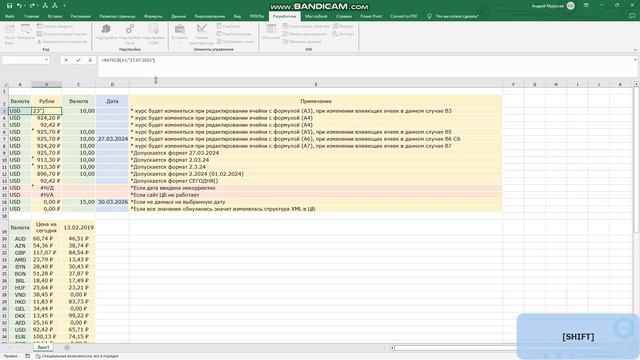Viewport: 640px width, 360px height.
Task: Collapse the ribbon using the chevron
Action: click(x=635, y=50)
